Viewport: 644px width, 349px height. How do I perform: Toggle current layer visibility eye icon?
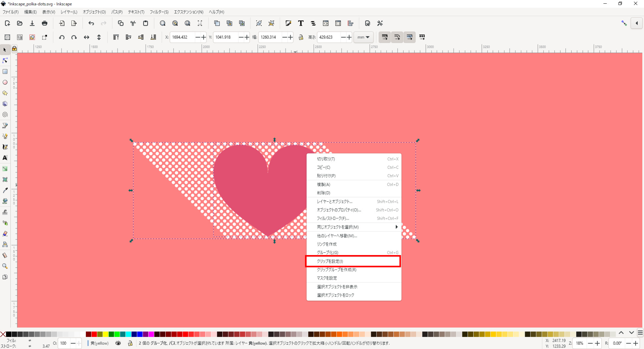click(x=118, y=343)
